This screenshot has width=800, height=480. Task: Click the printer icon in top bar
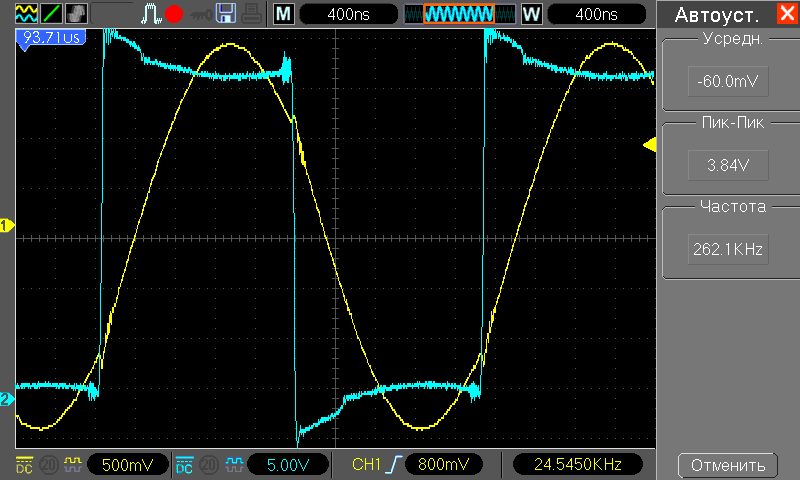pyautogui.click(x=252, y=14)
